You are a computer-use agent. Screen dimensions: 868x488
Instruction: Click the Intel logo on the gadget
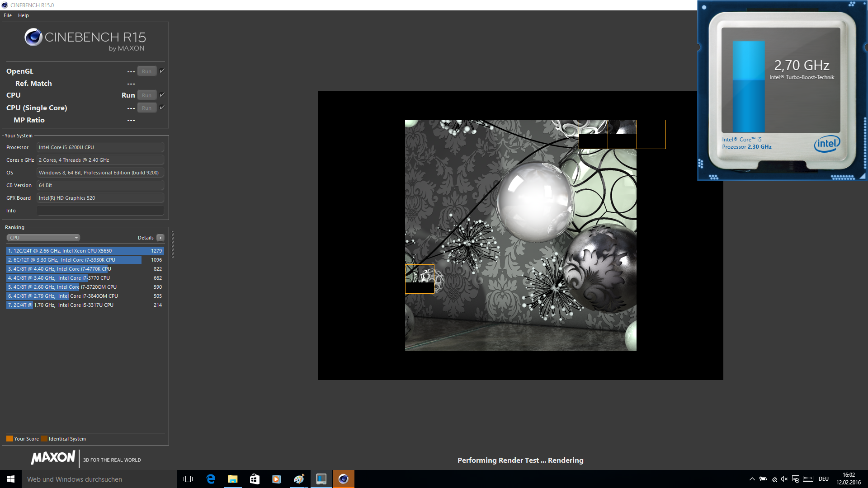tap(827, 144)
